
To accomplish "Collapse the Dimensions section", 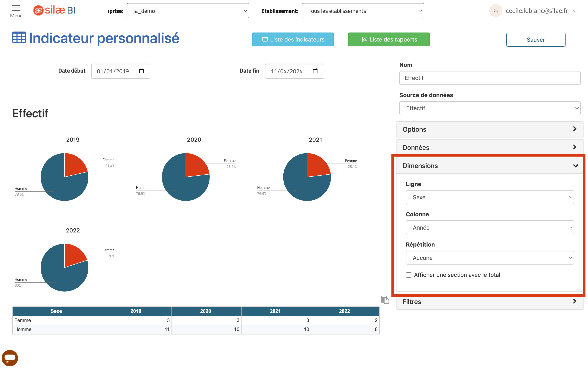I will coord(489,166).
